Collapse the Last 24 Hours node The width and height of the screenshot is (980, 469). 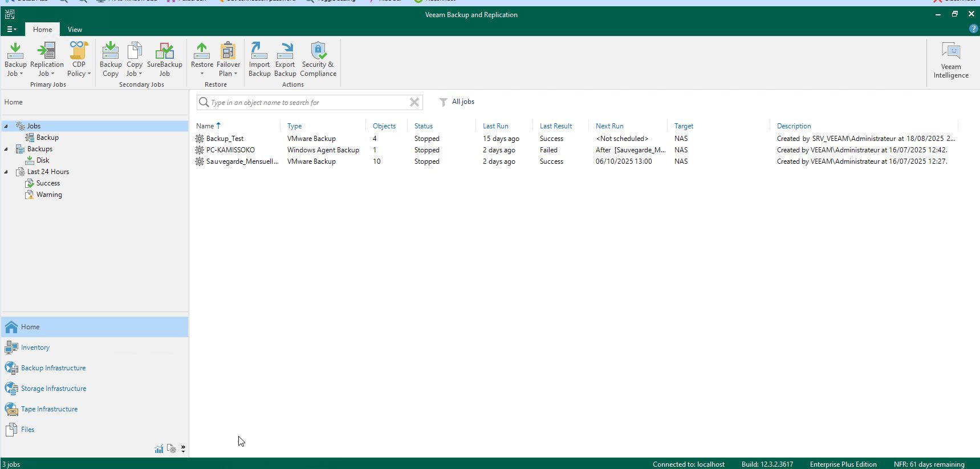6,172
